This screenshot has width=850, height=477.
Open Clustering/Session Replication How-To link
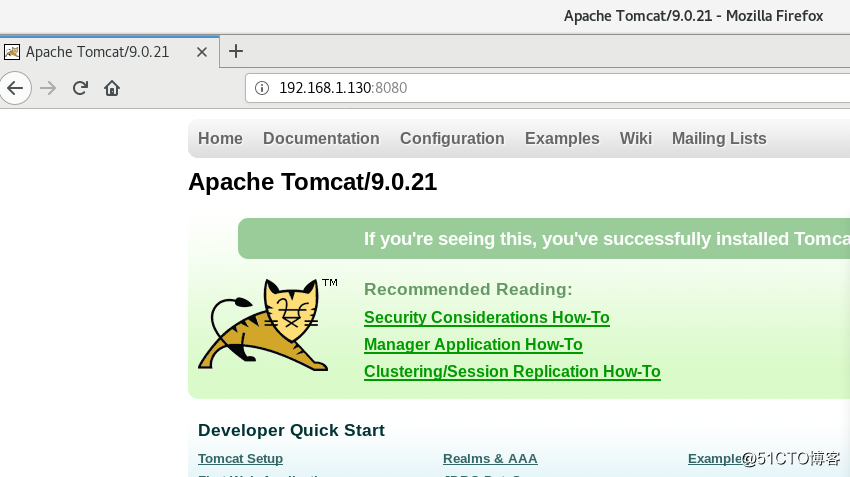point(512,372)
